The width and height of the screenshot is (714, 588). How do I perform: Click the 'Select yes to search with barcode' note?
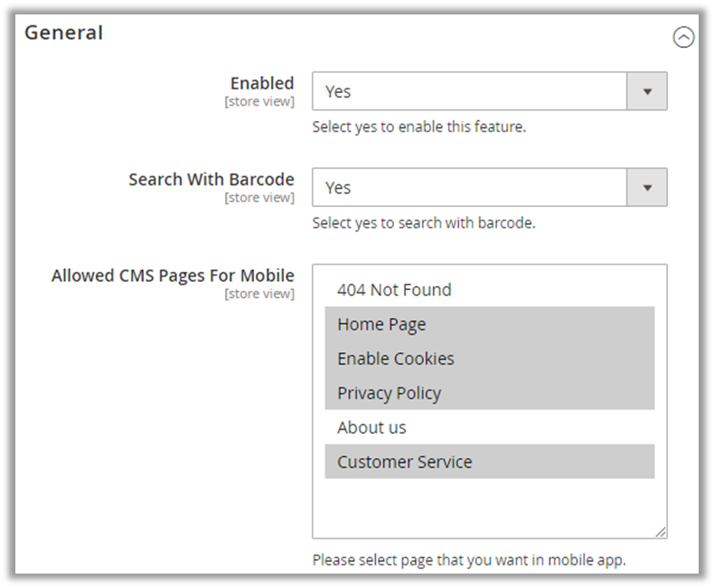pyautogui.click(x=423, y=222)
